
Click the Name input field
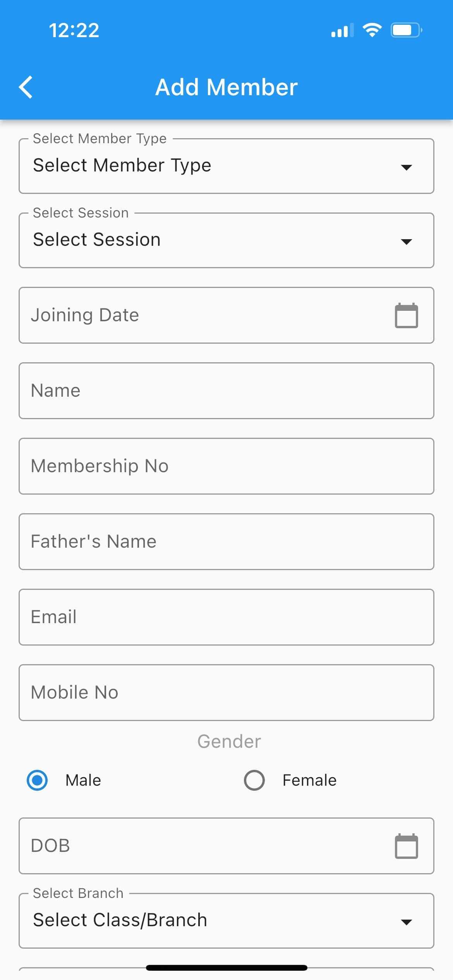click(226, 391)
